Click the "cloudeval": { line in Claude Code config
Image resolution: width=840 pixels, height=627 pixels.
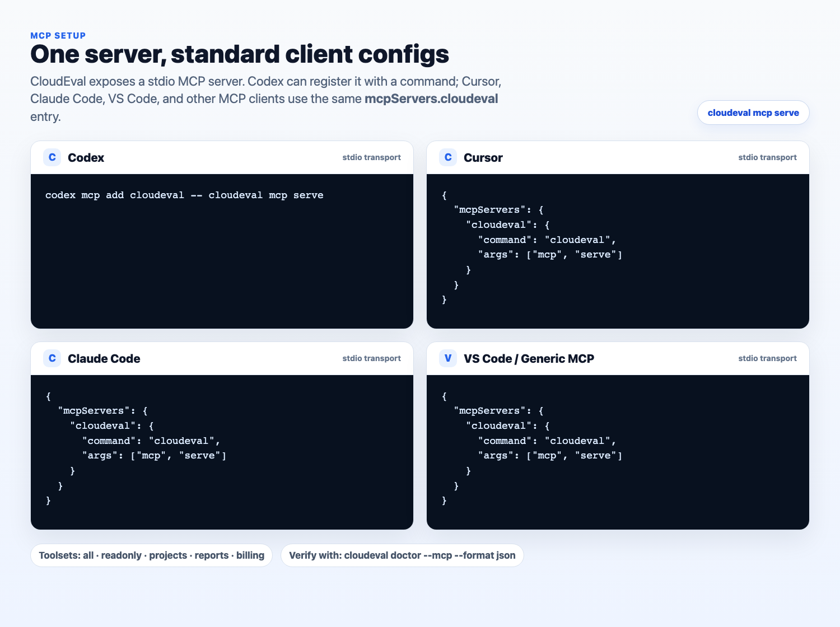click(x=112, y=426)
